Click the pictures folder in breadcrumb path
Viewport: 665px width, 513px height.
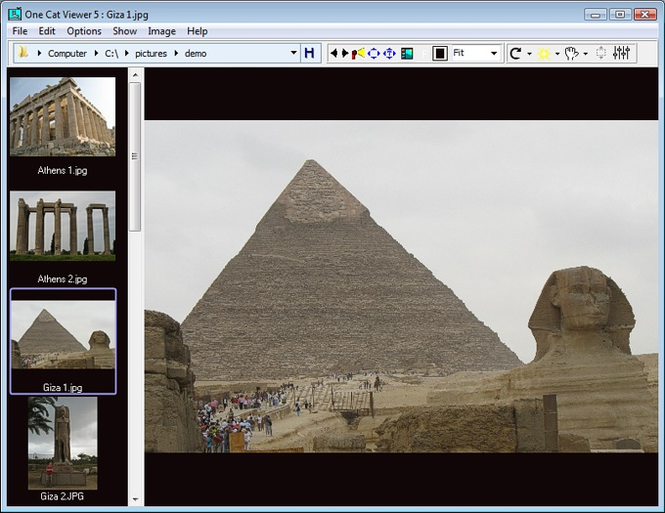[151, 53]
